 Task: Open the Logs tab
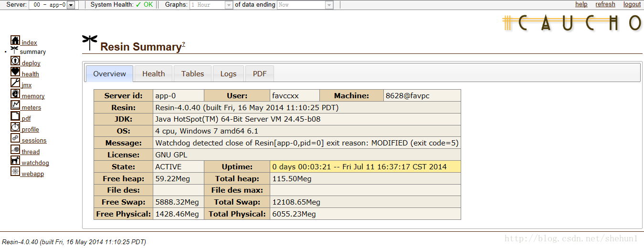tap(228, 74)
